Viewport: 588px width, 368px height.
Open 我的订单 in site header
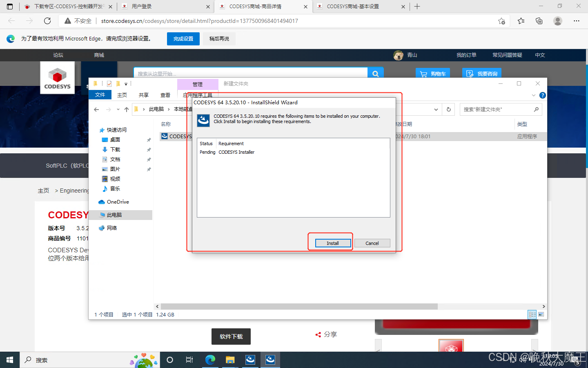466,55
